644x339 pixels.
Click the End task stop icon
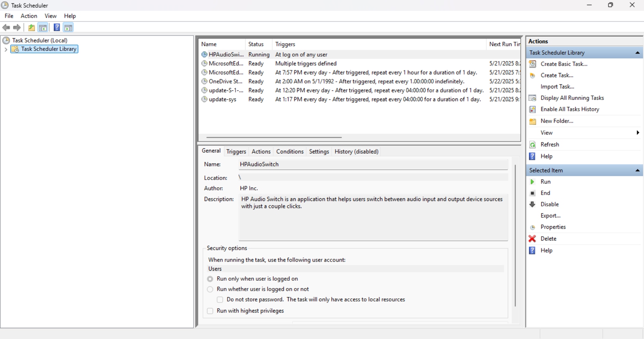coord(532,193)
